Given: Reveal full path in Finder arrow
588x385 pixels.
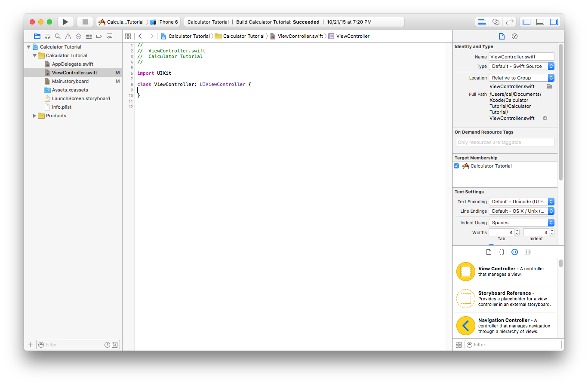Looking at the screenshot, I should (x=545, y=118).
